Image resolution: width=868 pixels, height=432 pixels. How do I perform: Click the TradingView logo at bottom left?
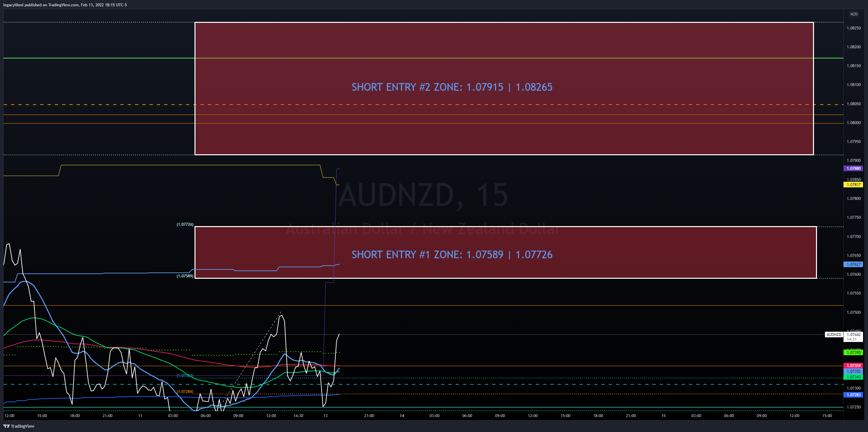pyautogui.click(x=19, y=426)
